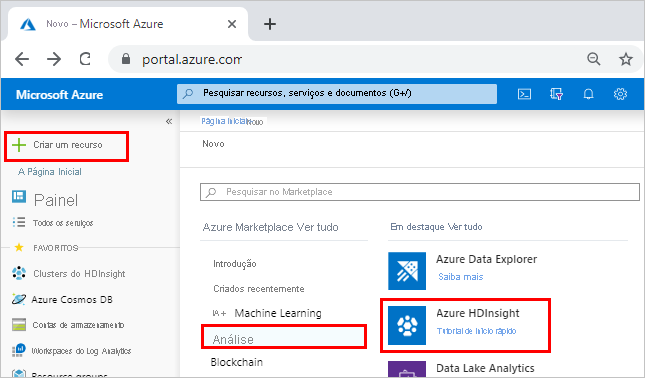Click the Todos os serviços list icon
Viewport: 645px width, 378px height.
[x=19, y=223]
